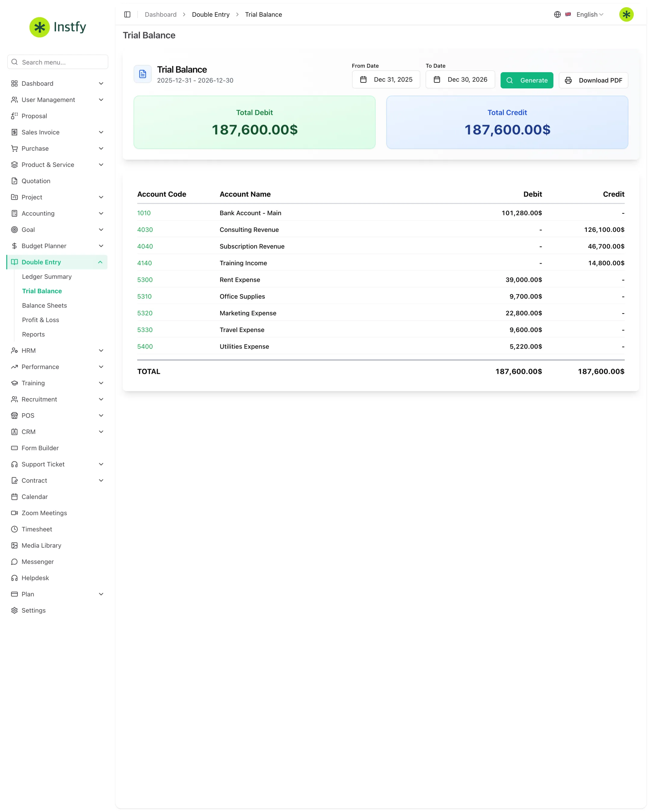Expand the Product & Service chevron
Screen dimensions: 650x812
(101, 165)
